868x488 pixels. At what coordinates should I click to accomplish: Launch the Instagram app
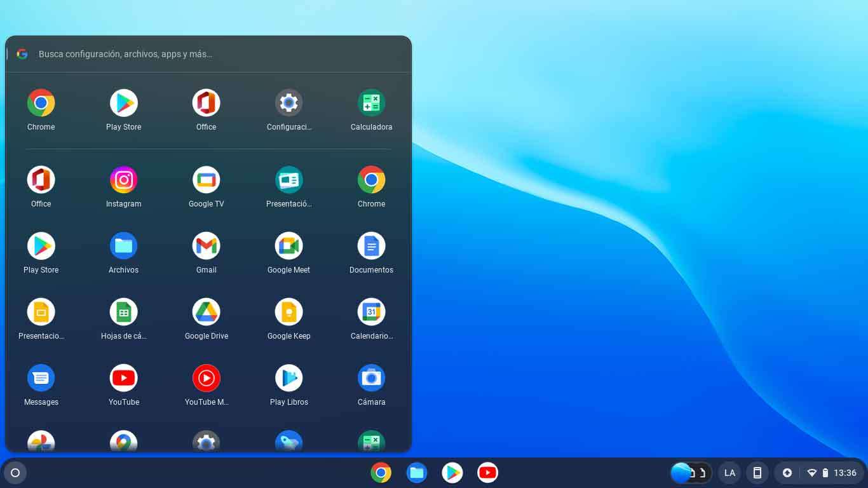(x=123, y=180)
